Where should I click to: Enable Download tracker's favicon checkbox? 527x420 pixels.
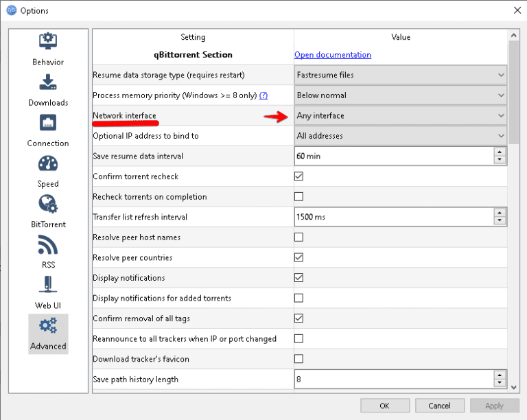(x=298, y=359)
